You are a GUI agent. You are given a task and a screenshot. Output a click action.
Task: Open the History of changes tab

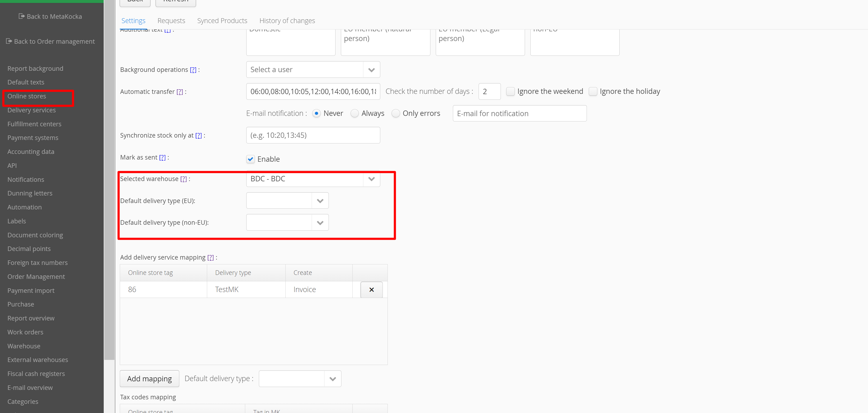coord(287,21)
